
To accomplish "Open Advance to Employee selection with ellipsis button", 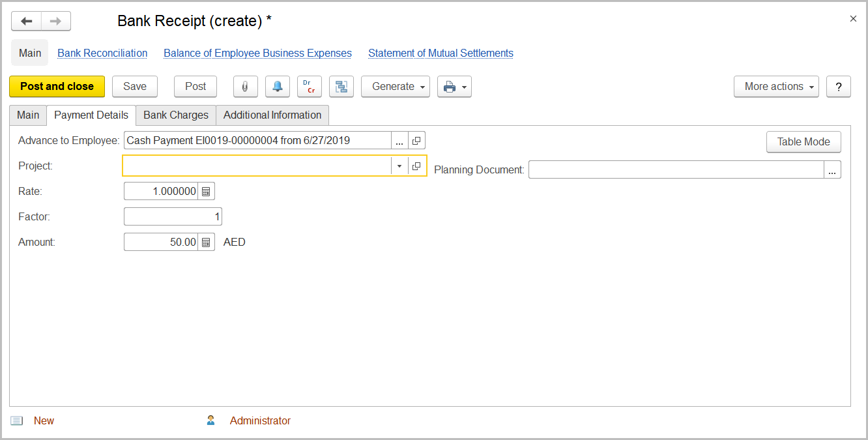I will tap(399, 139).
